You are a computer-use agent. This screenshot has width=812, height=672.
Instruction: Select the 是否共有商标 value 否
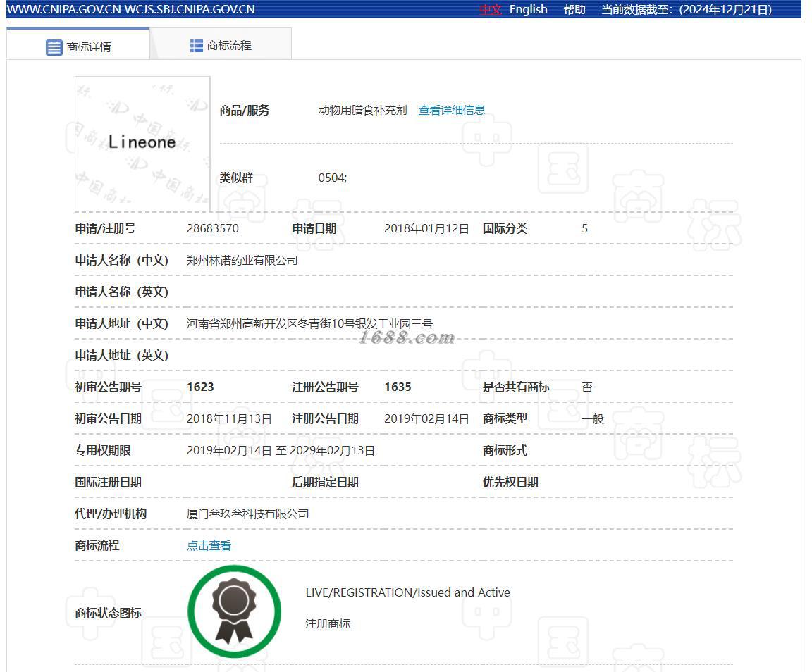pyautogui.click(x=587, y=387)
